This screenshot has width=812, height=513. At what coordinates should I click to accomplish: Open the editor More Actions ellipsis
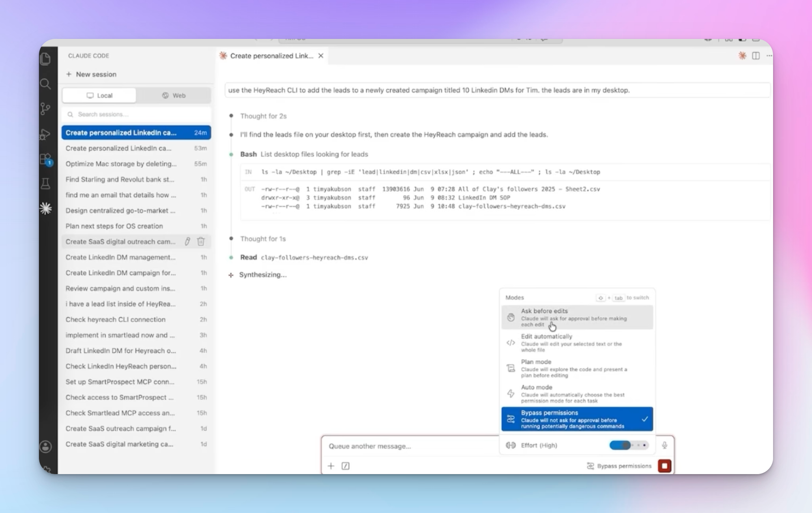tap(769, 56)
